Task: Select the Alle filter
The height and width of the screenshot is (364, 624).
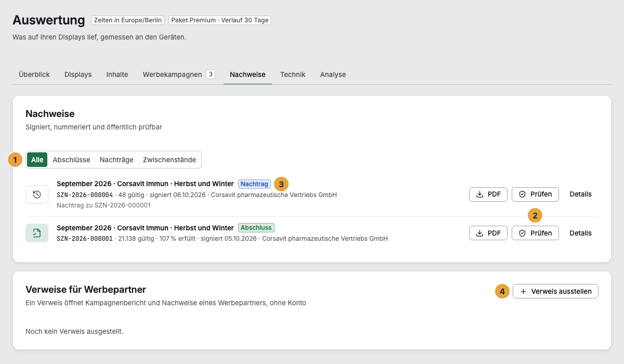Action: 37,160
